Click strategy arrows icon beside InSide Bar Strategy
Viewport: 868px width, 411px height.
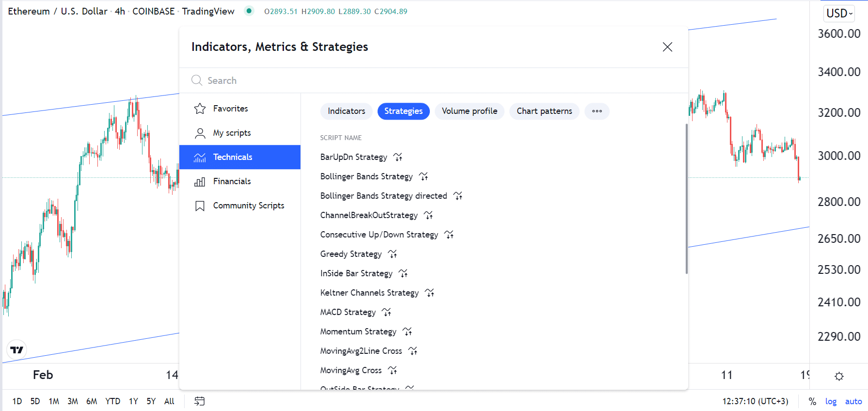pyautogui.click(x=403, y=273)
